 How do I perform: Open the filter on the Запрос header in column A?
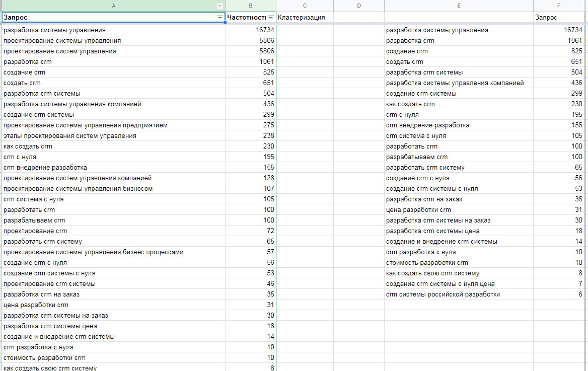[220, 17]
